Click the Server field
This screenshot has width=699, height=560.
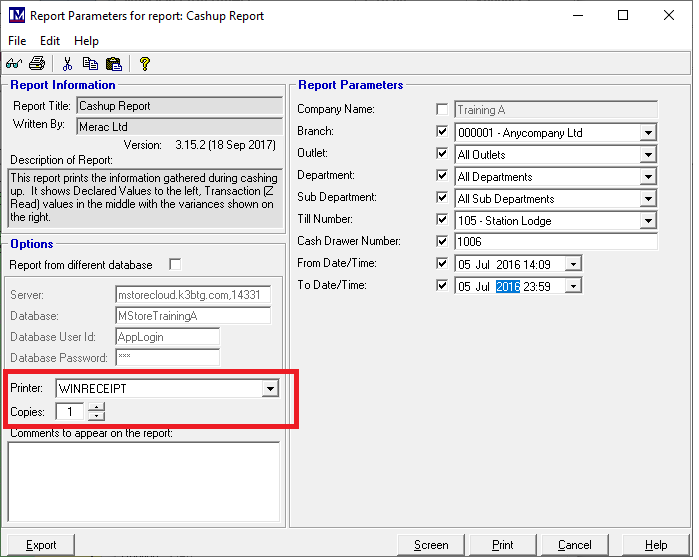point(193,295)
